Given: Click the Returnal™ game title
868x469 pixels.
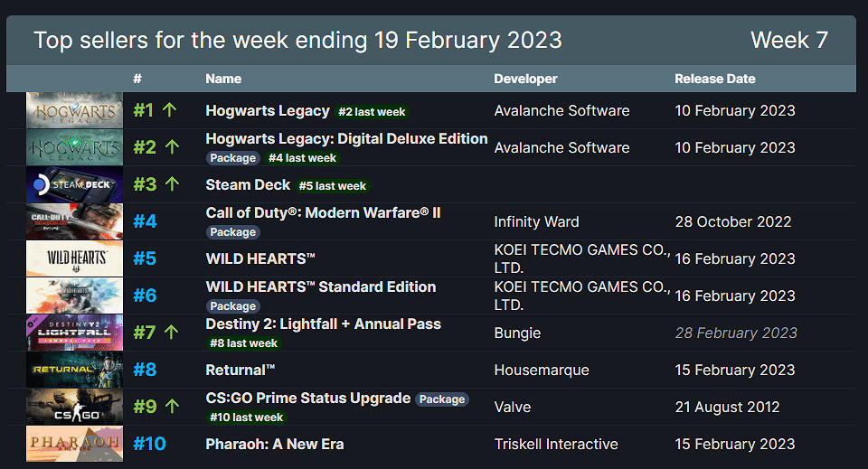Looking at the screenshot, I should tap(241, 370).
